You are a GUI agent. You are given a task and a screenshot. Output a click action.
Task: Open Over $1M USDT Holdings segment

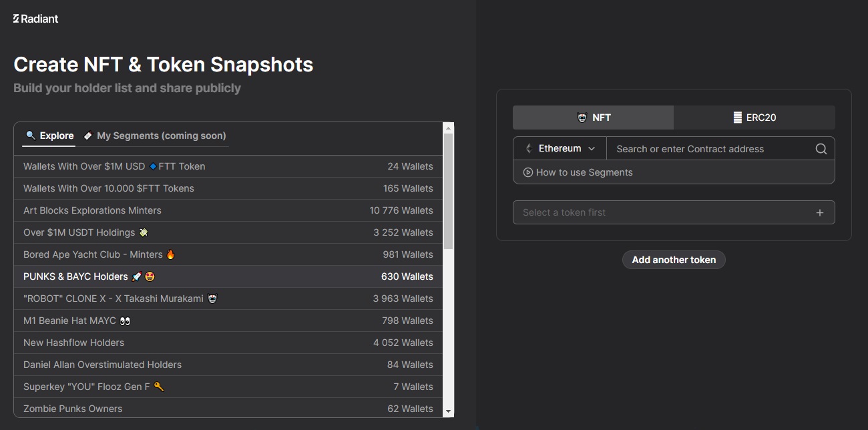228,232
